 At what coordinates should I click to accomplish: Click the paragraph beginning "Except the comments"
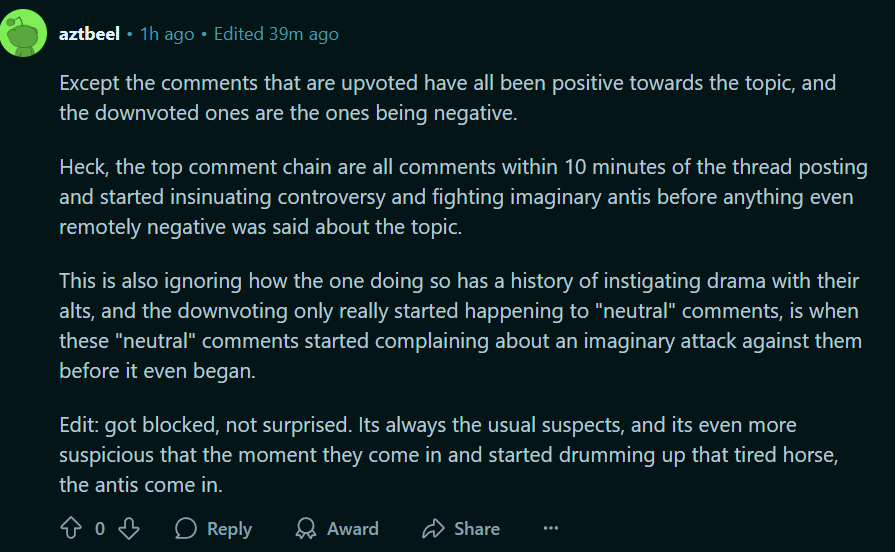(432, 98)
